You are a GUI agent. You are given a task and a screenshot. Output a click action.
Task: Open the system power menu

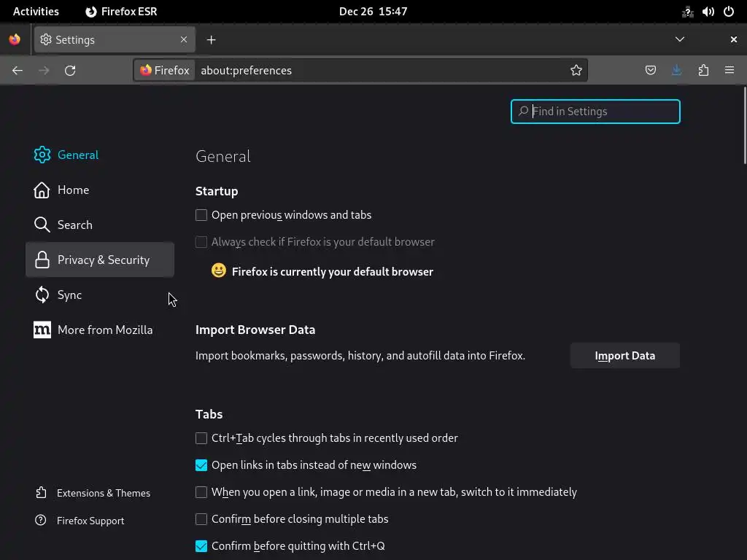729,12
